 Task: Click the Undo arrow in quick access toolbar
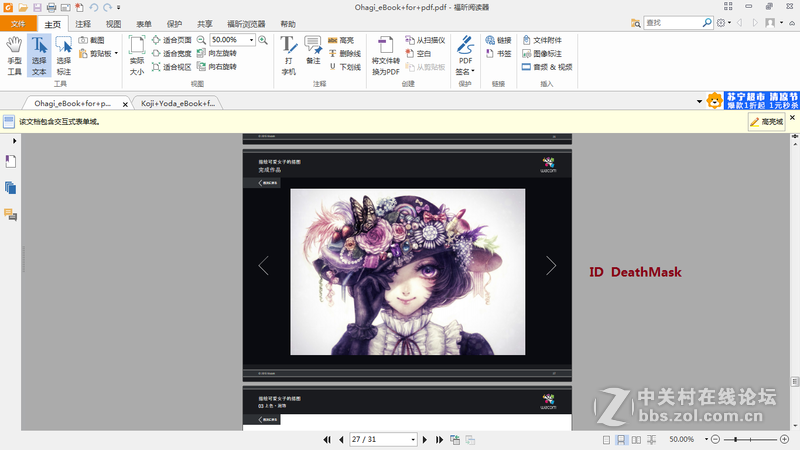coord(93,7)
